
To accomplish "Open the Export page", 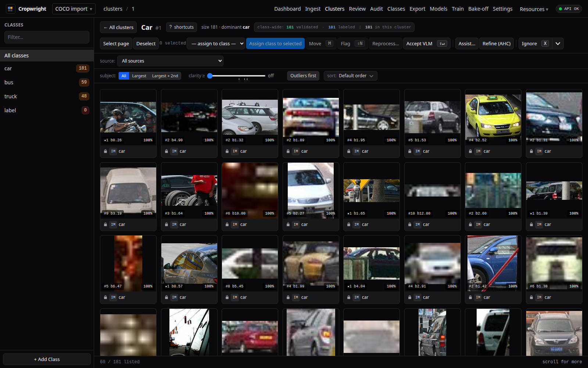I will (x=417, y=9).
